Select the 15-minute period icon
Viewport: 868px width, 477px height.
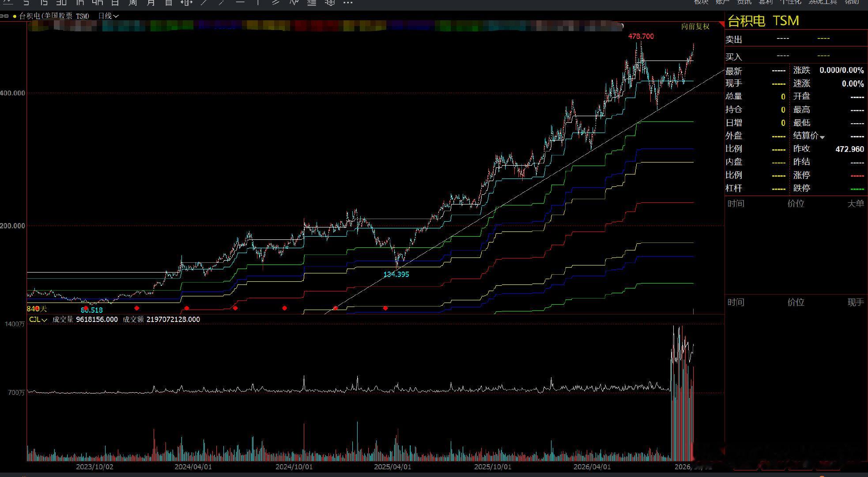tap(44, 2)
